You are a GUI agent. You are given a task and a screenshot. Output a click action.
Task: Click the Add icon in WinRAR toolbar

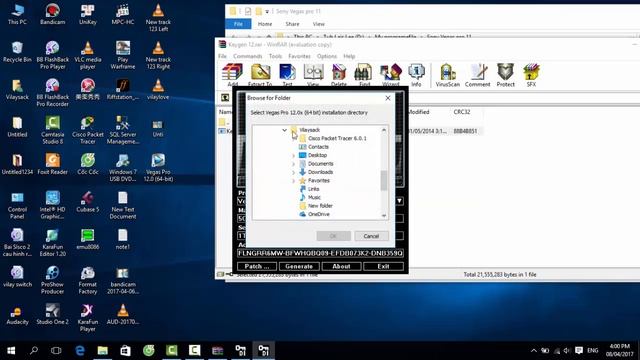[x=232, y=75]
